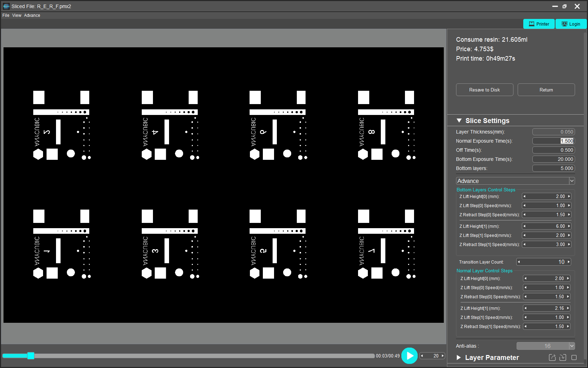
Task: Click the 'Bottom Layers Control Steps' heading
Action: 486,190
